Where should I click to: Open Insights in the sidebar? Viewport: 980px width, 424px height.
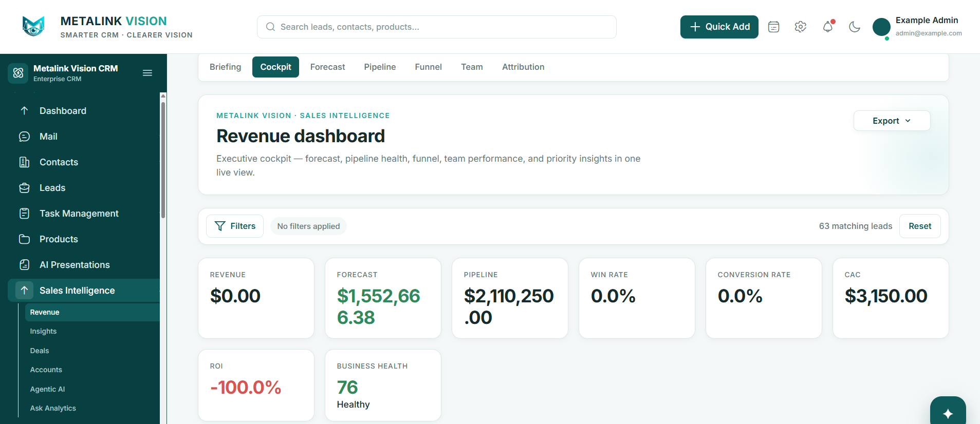(43, 332)
